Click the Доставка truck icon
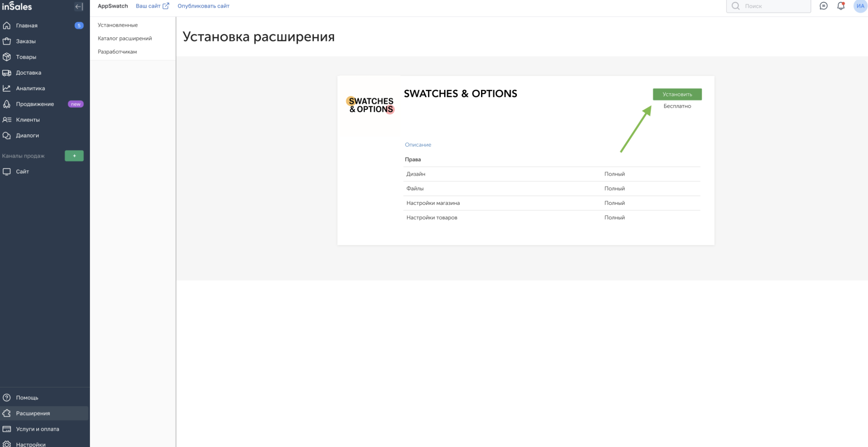 [x=7, y=72]
